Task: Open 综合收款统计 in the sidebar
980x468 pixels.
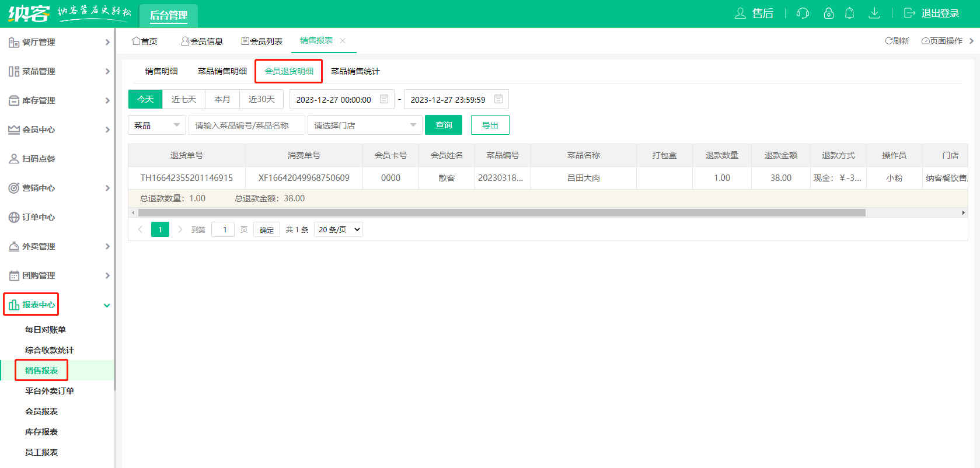Action: (x=50, y=350)
